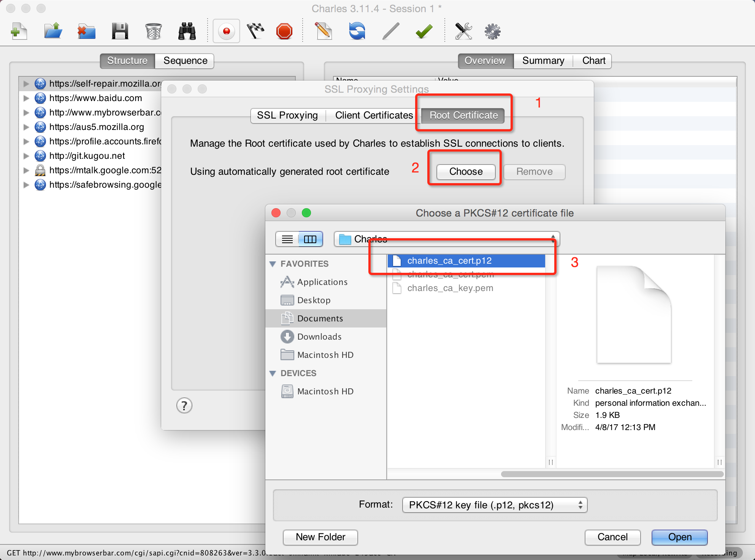This screenshot has width=755, height=560.
Task: Click the Settings gear toolbar icon
Action: pos(492,31)
